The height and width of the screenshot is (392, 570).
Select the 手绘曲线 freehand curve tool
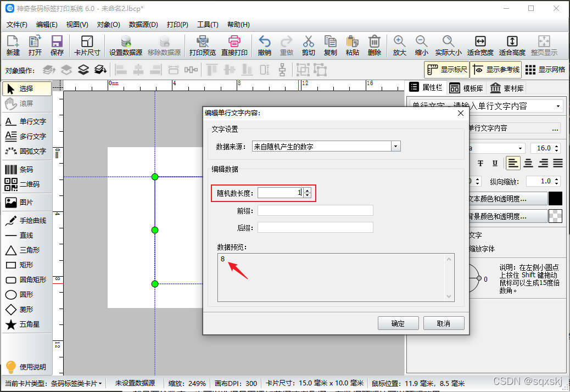[26, 221]
